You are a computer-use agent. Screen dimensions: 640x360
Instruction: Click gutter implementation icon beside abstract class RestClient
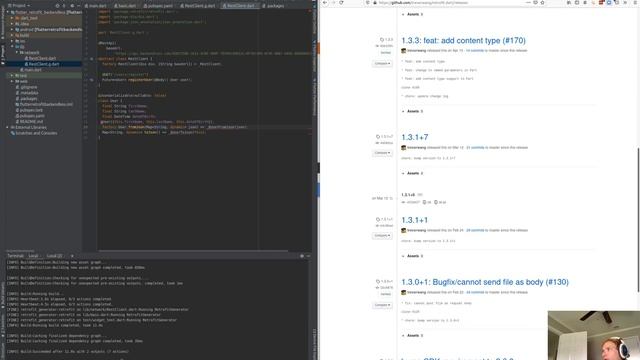pyautogui.click(x=91, y=59)
